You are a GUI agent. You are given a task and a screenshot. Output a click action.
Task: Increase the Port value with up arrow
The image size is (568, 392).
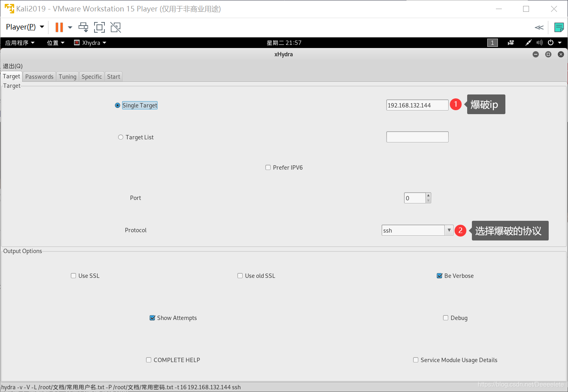click(429, 195)
